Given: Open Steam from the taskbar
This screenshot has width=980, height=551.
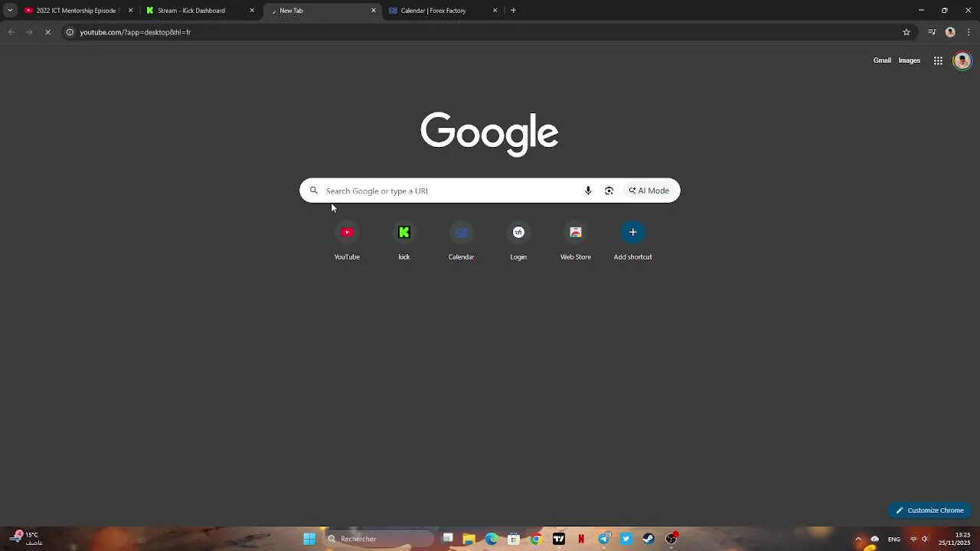Looking at the screenshot, I should pyautogui.click(x=648, y=539).
